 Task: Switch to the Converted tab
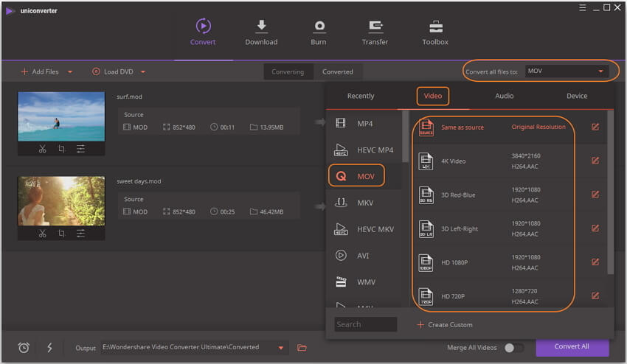338,71
